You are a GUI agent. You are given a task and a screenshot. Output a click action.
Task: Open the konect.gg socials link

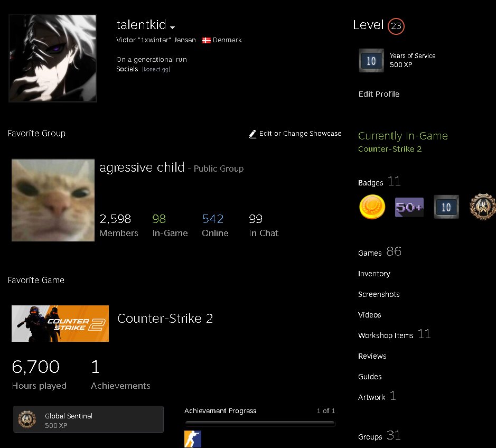click(x=156, y=69)
